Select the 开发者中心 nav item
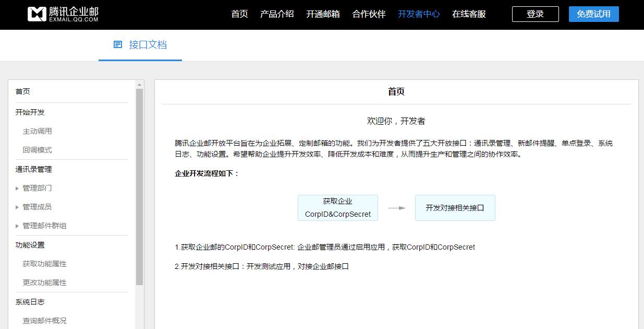The width and height of the screenshot is (644, 329). click(419, 14)
